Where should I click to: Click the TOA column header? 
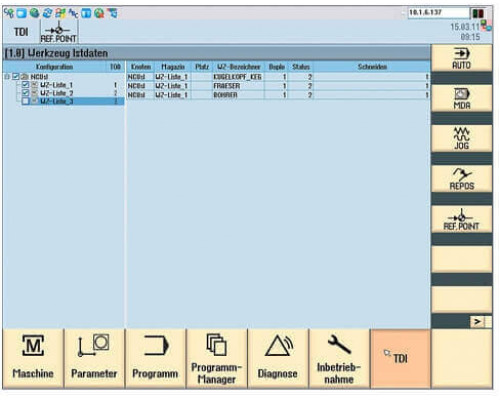tap(115, 67)
